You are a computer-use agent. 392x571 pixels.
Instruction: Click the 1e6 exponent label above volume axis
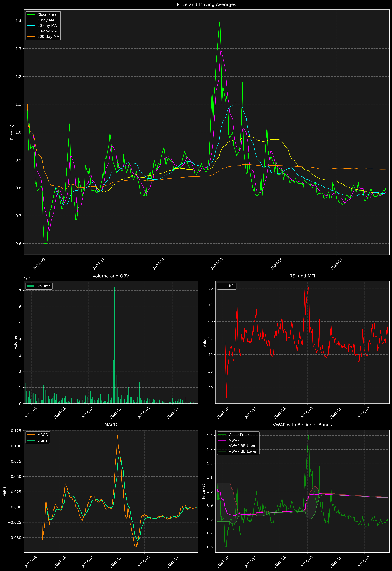(x=27, y=279)
